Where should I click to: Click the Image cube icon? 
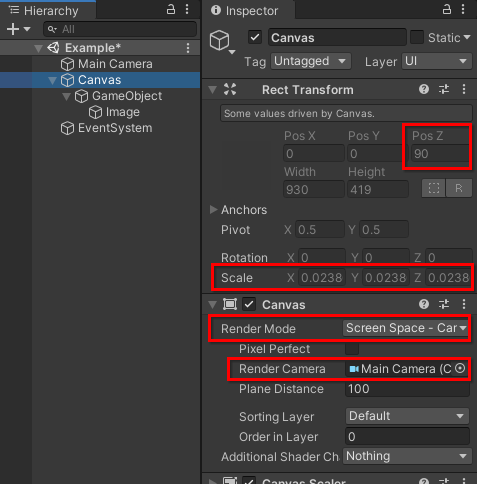(95, 112)
